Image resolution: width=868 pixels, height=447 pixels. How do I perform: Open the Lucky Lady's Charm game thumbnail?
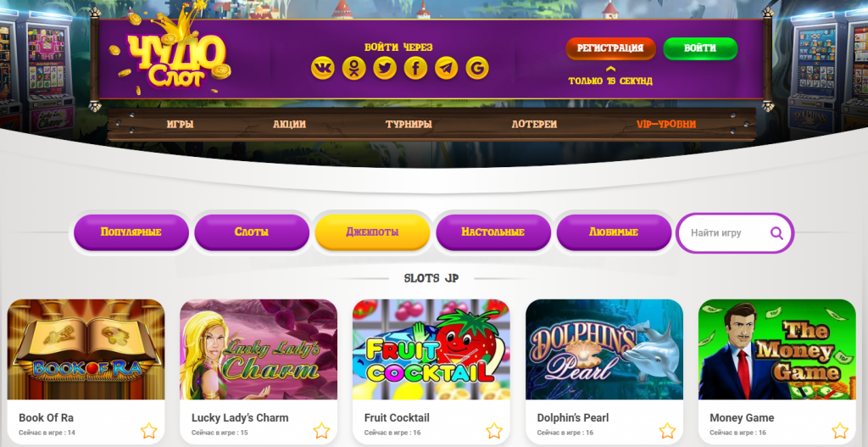[x=259, y=349]
